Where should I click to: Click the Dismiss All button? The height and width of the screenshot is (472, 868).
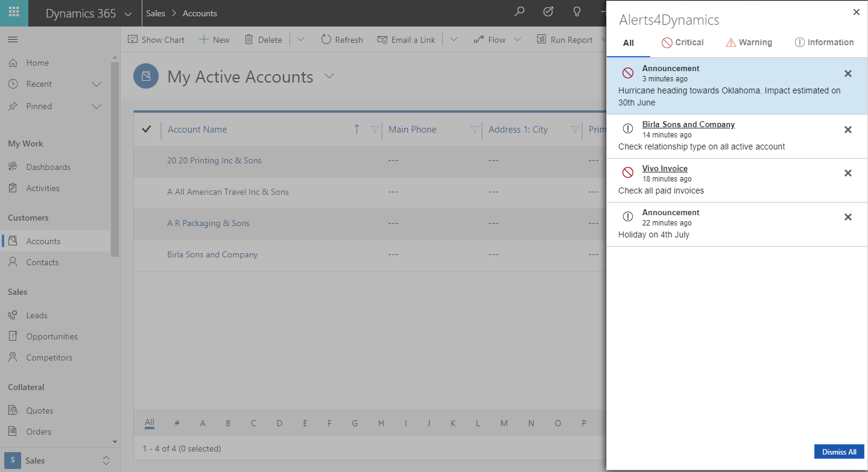click(x=839, y=452)
